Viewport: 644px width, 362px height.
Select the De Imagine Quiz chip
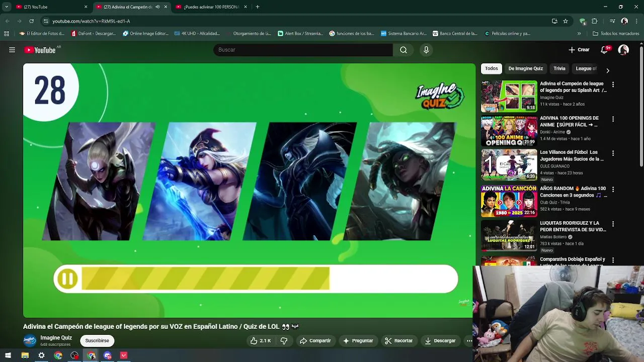coord(526,69)
